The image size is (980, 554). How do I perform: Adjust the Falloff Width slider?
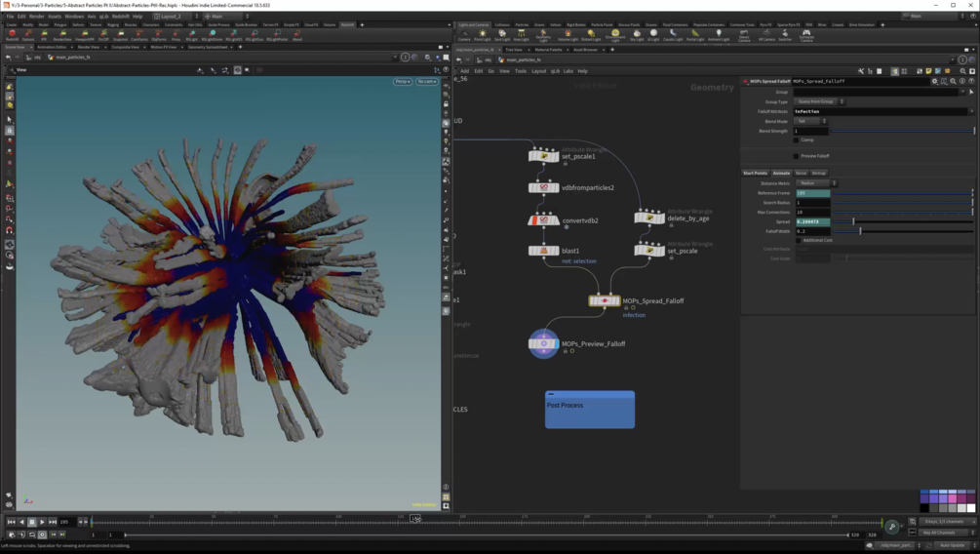click(x=903, y=231)
